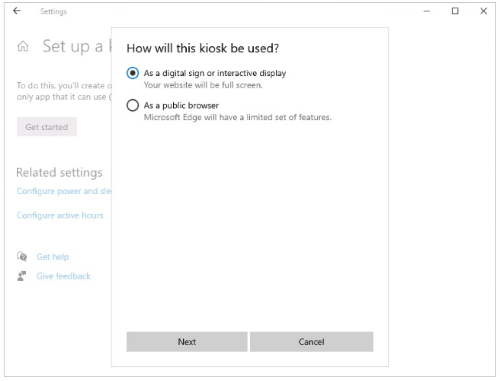500x381 pixels.
Task: Minimize the Settings window
Action: pyautogui.click(x=427, y=11)
